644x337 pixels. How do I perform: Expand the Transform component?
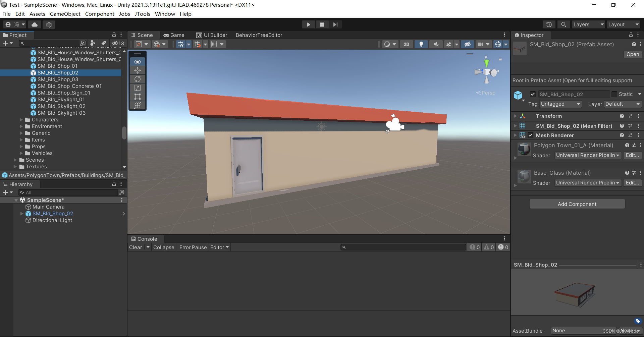pyautogui.click(x=515, y=116)
